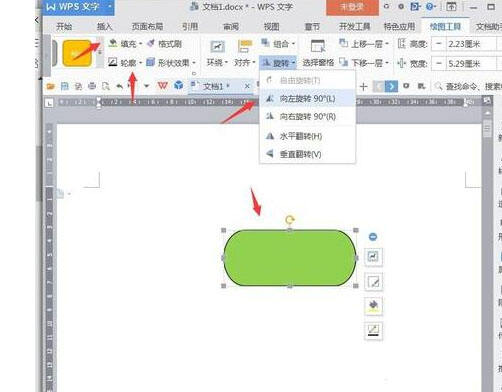
Task: Close the 文档1 document tab
Action: coord(247,86)
